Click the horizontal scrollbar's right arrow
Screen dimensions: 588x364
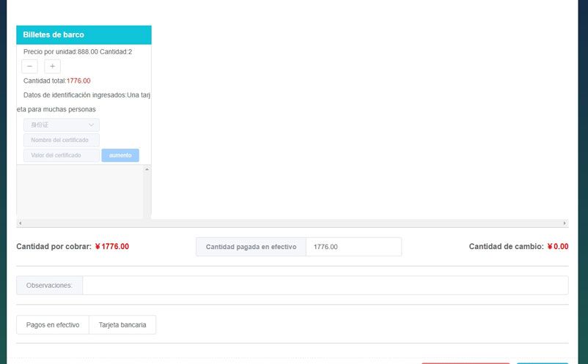point(565,223)
